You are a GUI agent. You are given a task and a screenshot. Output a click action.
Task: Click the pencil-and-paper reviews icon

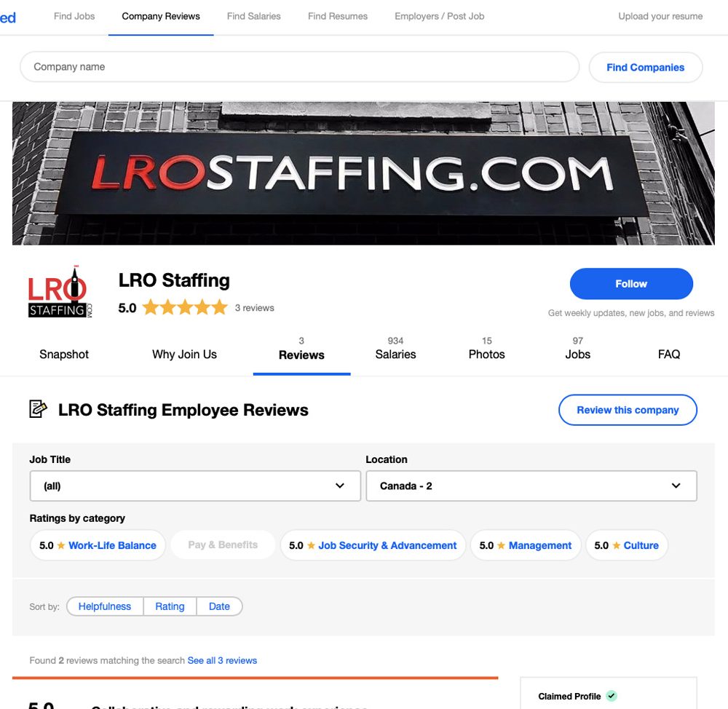tap(38, 409)
